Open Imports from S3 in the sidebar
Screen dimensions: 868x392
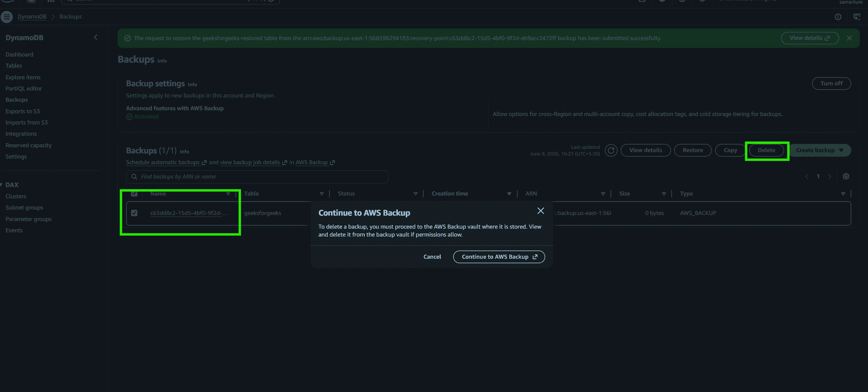coord(26,123)
